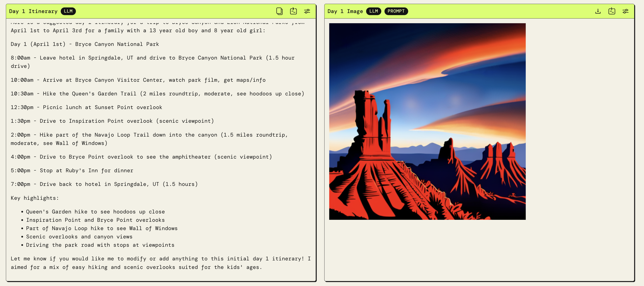Click the Day 1 Image panel title
This screenshot has height=286, width=644.
coord(345,11)
